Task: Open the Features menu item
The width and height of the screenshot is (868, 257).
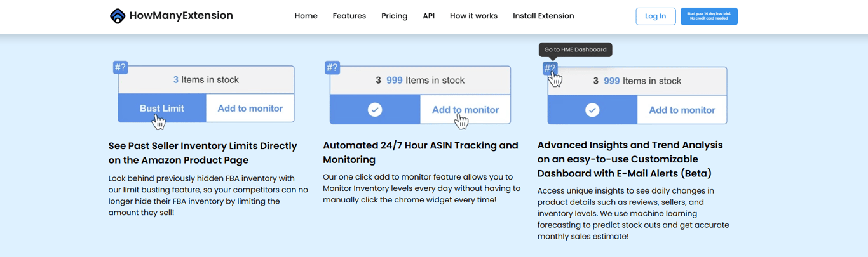Action: click(349, 16)
